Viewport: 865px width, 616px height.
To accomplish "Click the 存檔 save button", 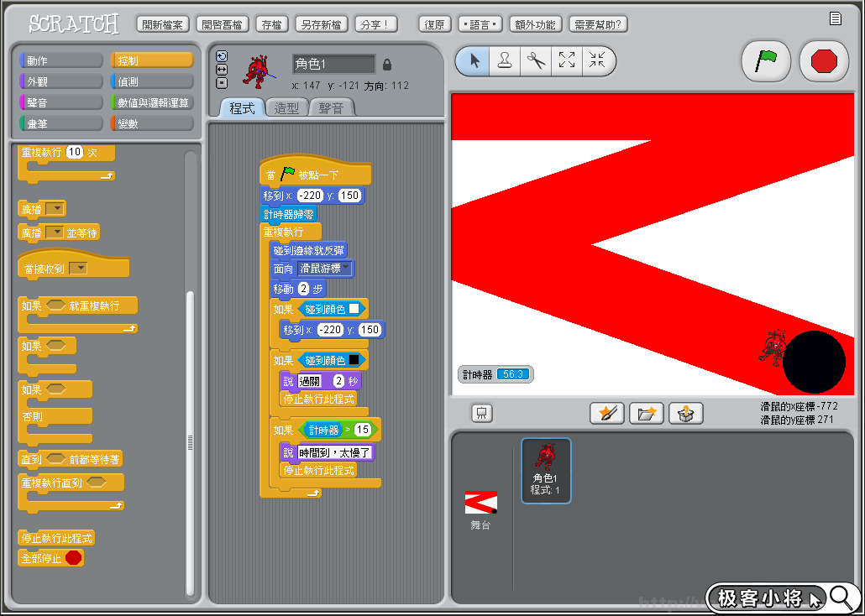I will pyautogui.click(x=271, y=24).
